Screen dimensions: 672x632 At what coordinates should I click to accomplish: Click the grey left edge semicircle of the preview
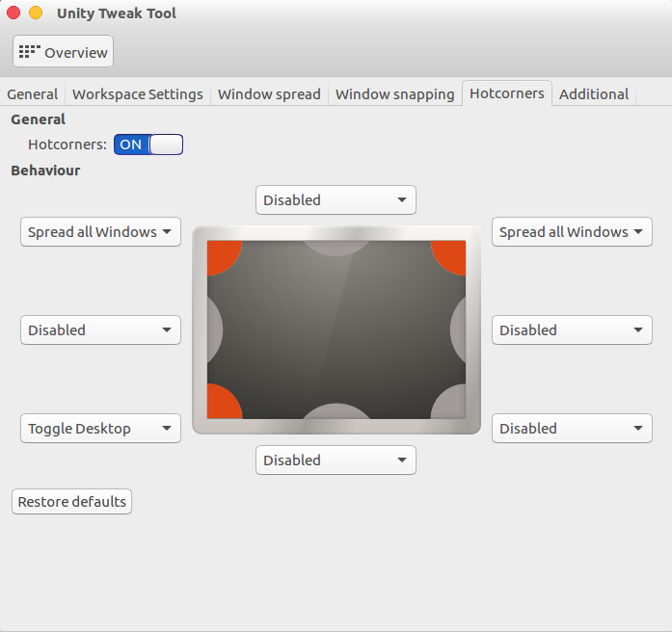(214, 329)
